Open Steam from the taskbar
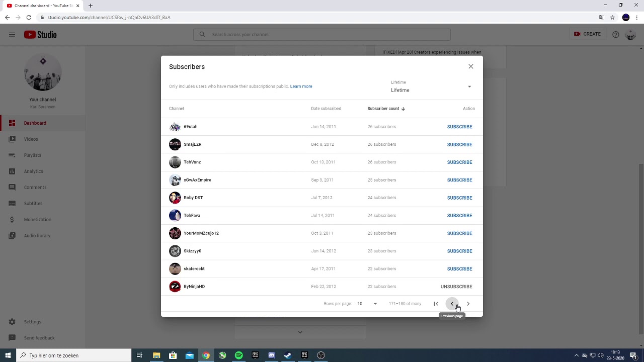Viewport: 644px width, 362px height. coord(288,355)
